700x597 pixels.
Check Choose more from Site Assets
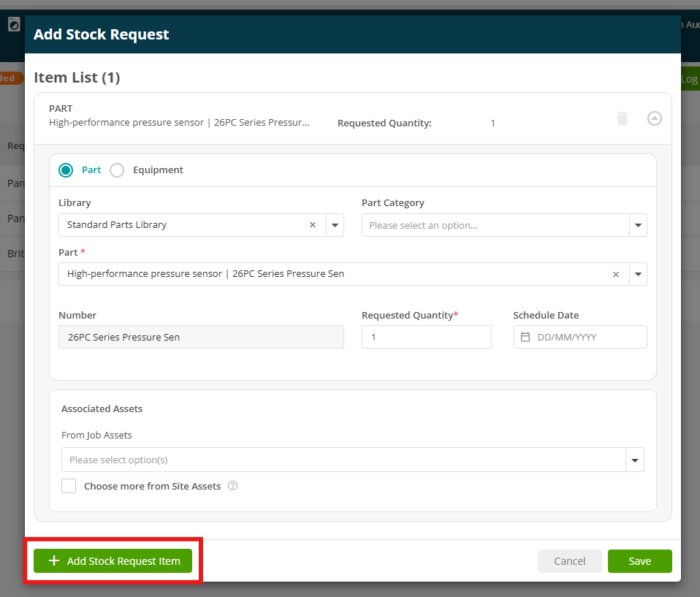click(x=69, y=486)
